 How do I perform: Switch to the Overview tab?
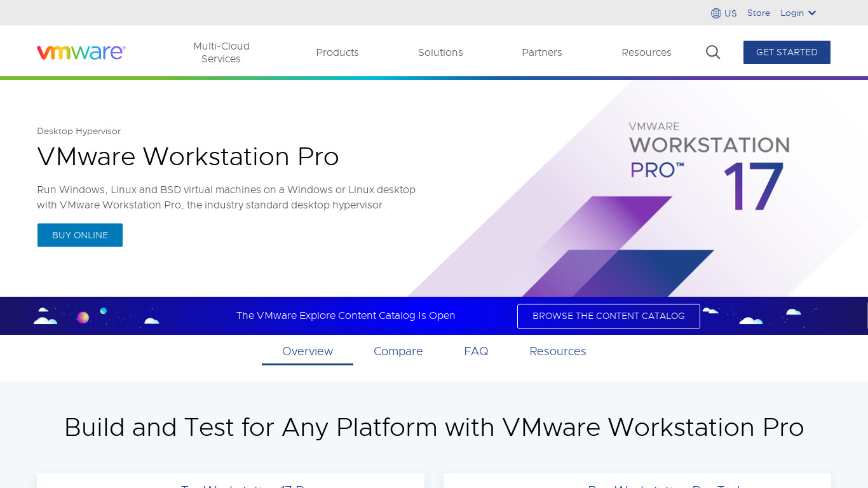tap(308, 351)
